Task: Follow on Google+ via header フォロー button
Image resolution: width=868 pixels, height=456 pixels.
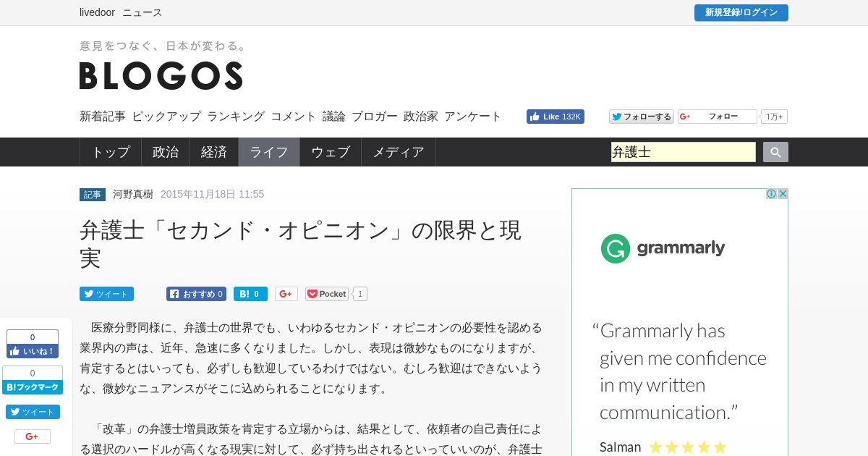Action: 717,117
